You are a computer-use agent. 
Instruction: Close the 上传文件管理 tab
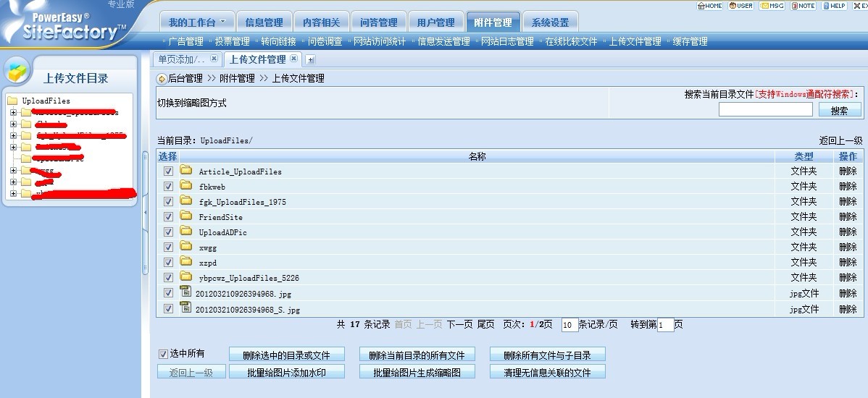[293, 59]
